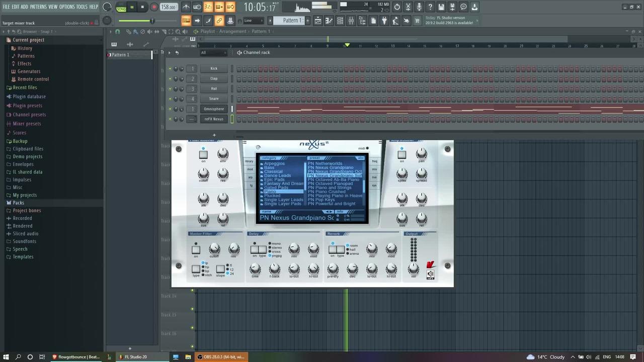This screenshot has width=644, height=362.
Task: Open the Mixer panel icon
Action: coord(352,21)
